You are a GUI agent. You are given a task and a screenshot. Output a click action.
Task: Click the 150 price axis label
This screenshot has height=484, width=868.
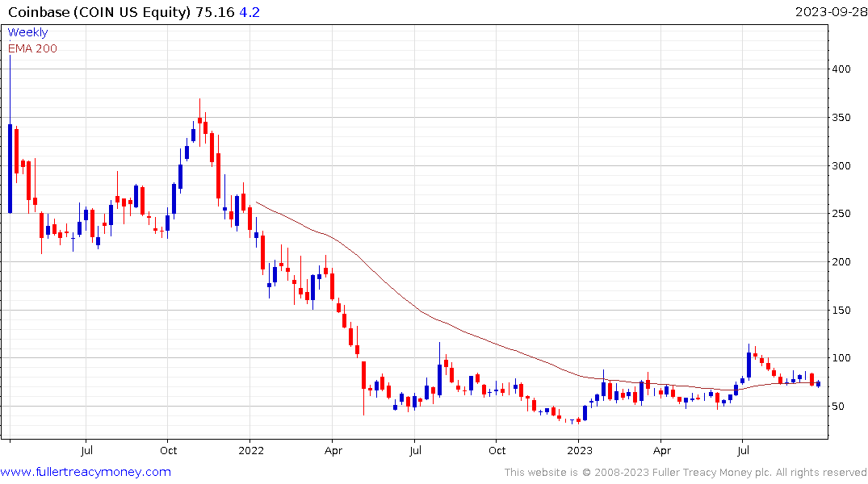tap(841, 310)
